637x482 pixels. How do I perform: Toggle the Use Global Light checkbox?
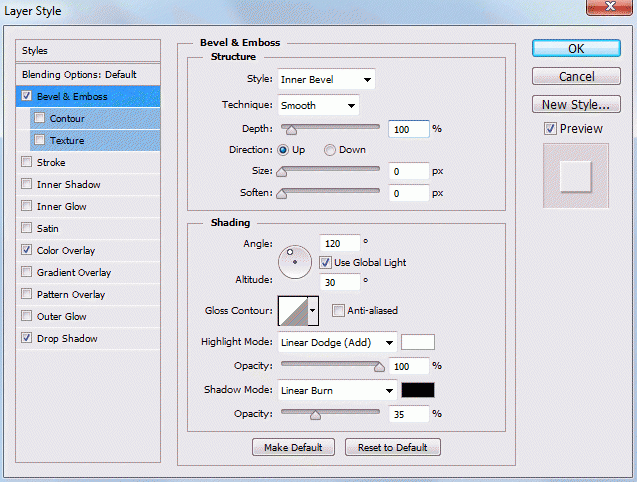coord(325,263)
